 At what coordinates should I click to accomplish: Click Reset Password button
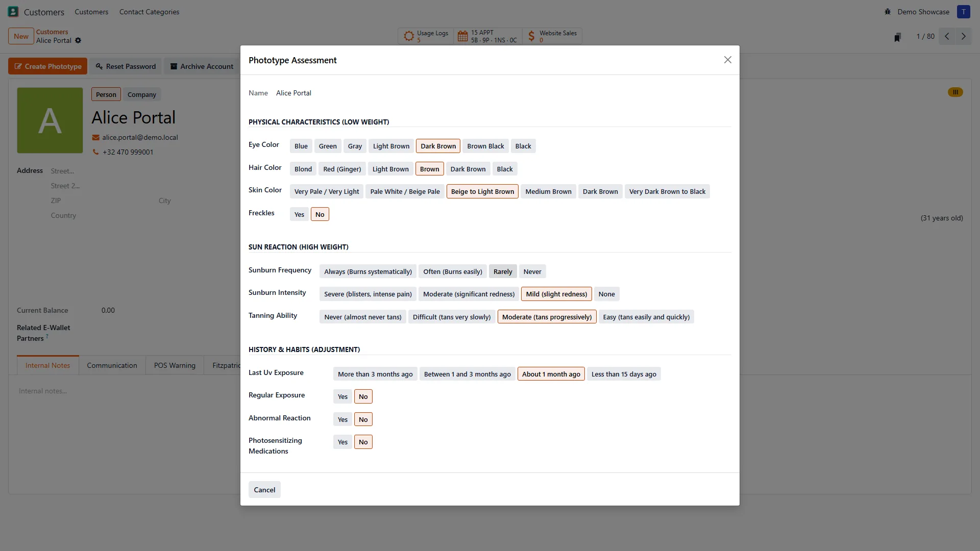click(x=126, y=66)
